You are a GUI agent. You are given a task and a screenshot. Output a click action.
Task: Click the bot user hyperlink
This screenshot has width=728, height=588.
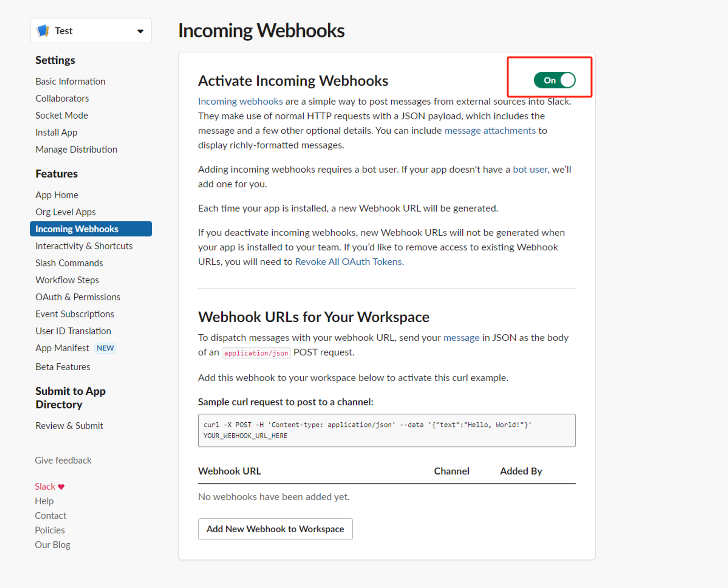530,169
